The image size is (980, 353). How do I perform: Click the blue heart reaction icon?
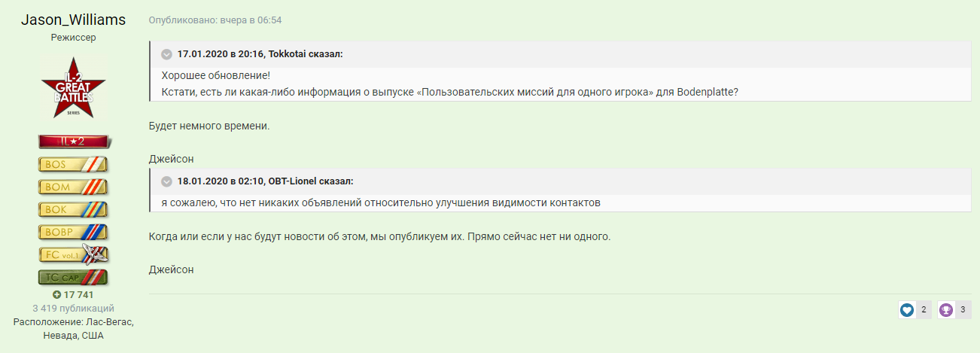pos(907,309)
